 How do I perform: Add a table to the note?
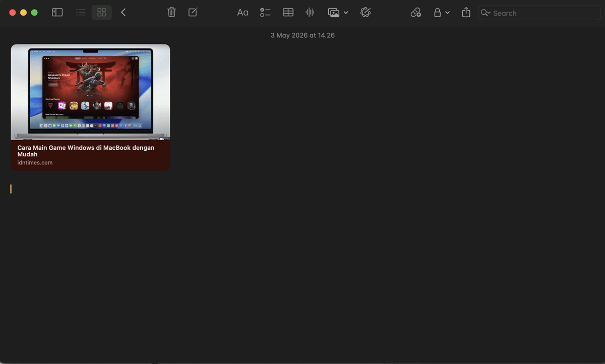pyautogui.click(x=288, y=13)
